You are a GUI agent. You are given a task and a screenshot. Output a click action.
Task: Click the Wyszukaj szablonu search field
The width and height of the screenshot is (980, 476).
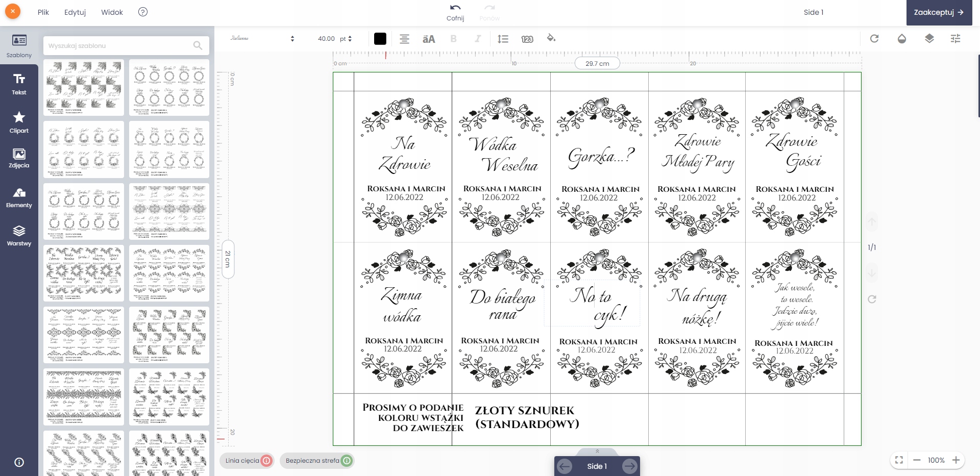pyautogui.click(x=120, y=45)
